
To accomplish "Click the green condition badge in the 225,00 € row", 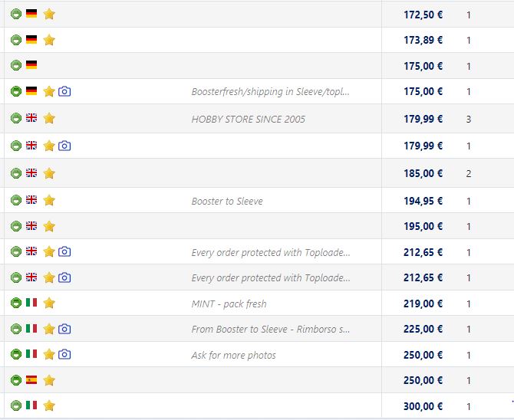I will click(x=16, y=329).
